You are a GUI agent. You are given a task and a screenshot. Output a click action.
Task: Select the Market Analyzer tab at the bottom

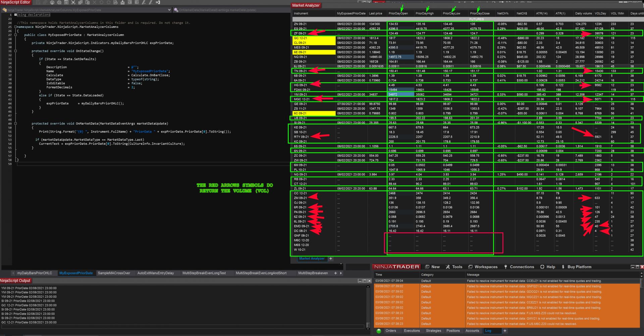[x=312, y=258]
